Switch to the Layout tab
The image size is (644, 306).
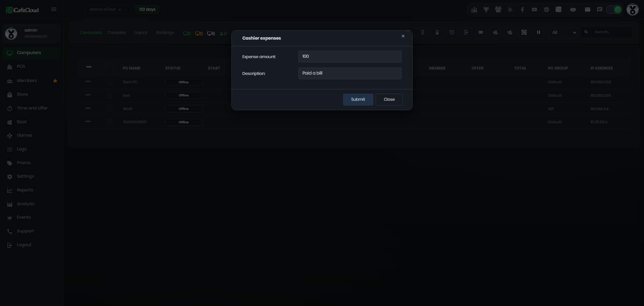141,33
